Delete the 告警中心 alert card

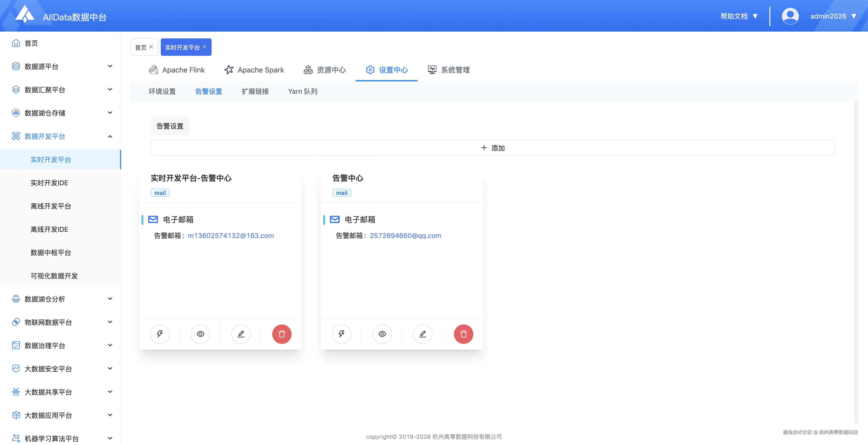tap(463, 334)
